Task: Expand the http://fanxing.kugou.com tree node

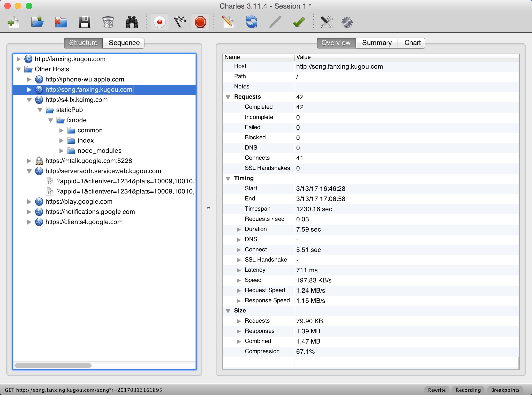Action: pos(18,59)
